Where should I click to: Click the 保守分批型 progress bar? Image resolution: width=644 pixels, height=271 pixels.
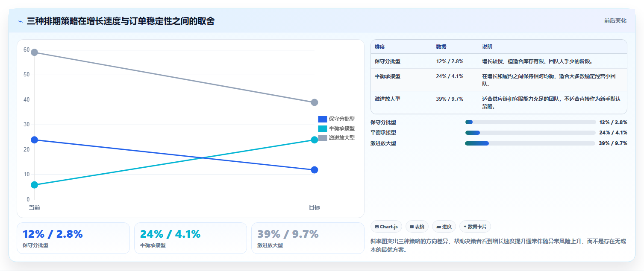point(530,122)
